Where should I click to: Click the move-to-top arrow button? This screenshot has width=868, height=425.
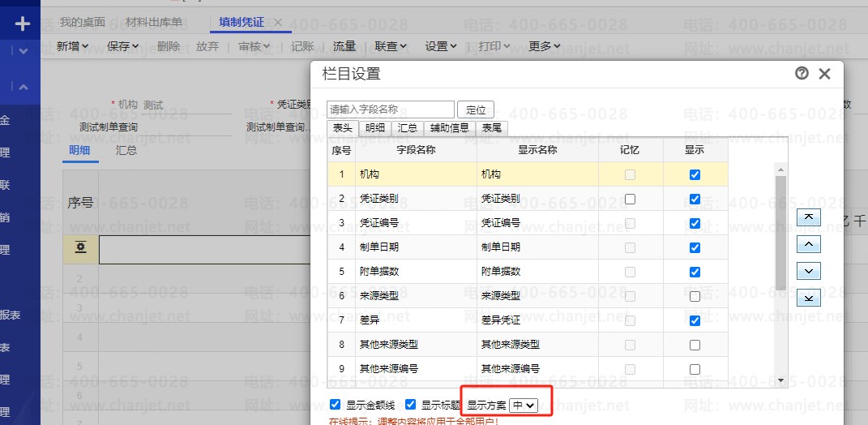[x=809, y=217]
